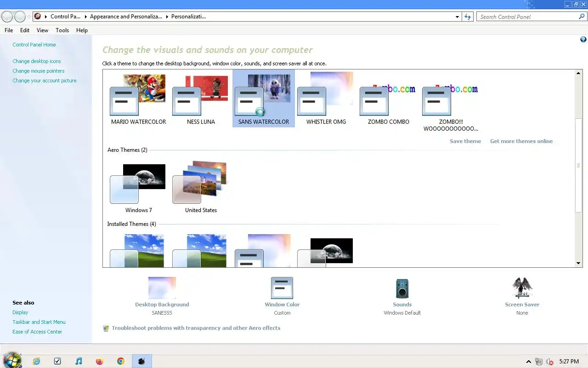Image resolution: width=588 pixels, height=368 pixels.
Task: Expand arrow after Appearance and Personalization breadcrumb
Action: coord(167,17)
